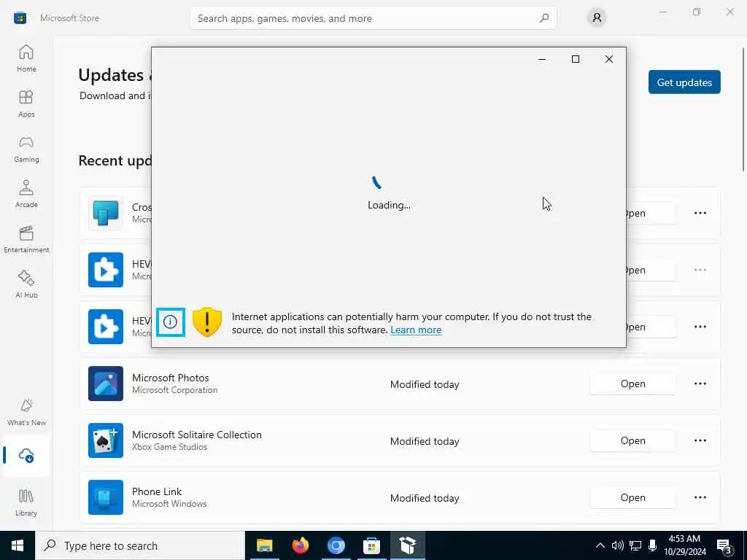Click the Microsoft Store logo icon
Screen dimensions: 747x560
pos(20,18)
